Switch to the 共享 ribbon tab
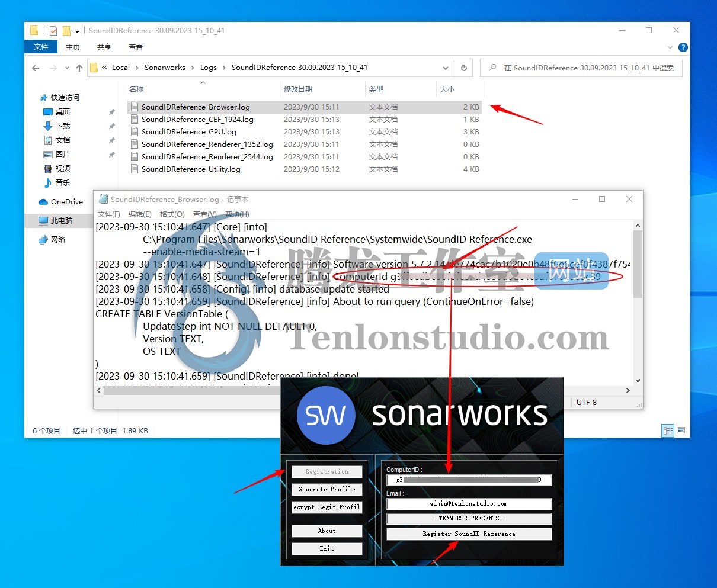The image size is (717, 588). tap(104, 47)
